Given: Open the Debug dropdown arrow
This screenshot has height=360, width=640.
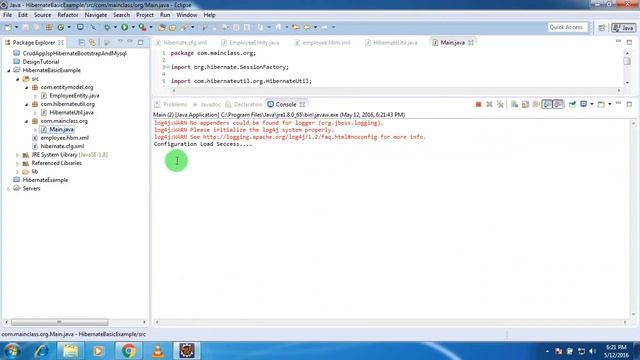Looking at the screenshot, I should click(x=116, y=27).
